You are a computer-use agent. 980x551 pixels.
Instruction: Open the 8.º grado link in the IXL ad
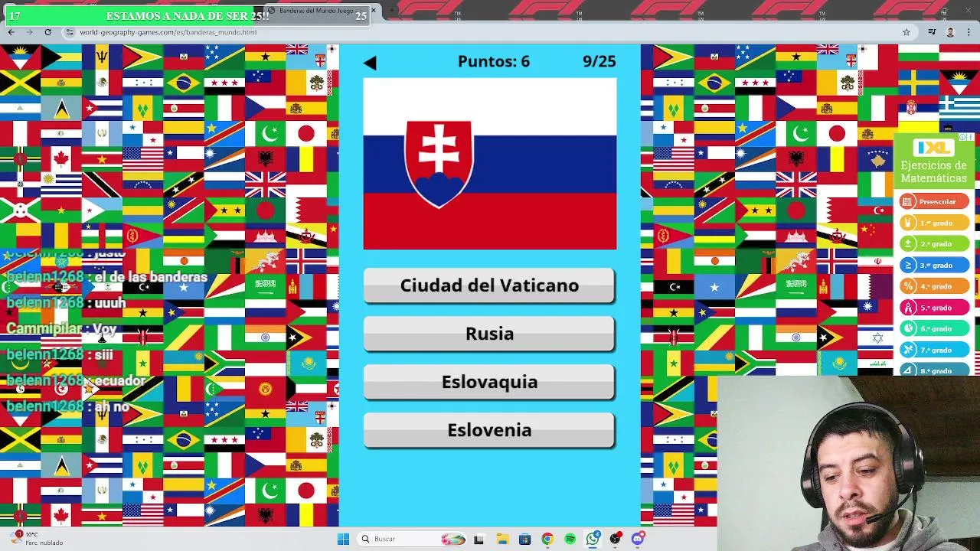point(934,370)
